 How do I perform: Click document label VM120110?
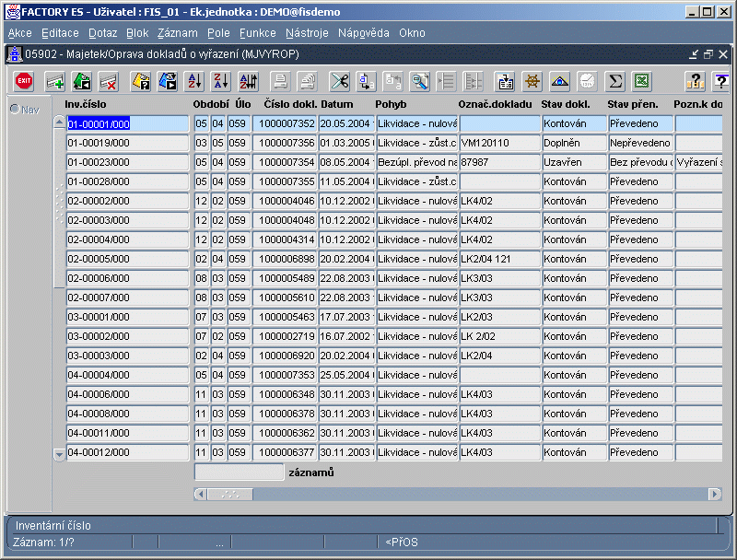(x=499, y=143)
